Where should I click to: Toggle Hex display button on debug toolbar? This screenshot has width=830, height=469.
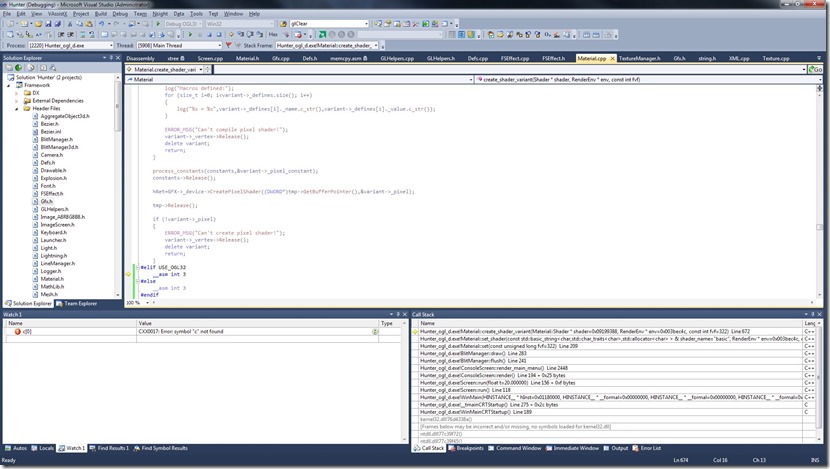point(273,34)
